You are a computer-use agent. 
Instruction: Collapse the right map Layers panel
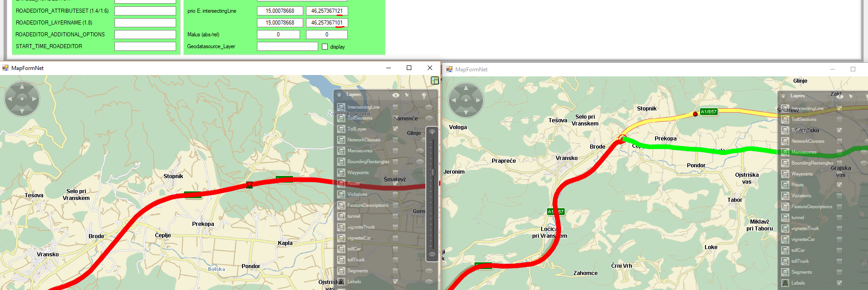coord(783,96)
